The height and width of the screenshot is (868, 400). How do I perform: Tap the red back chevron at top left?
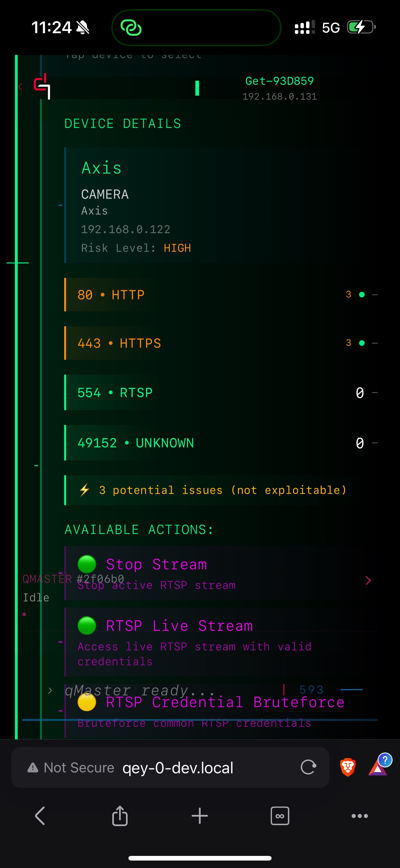point(20,87)
